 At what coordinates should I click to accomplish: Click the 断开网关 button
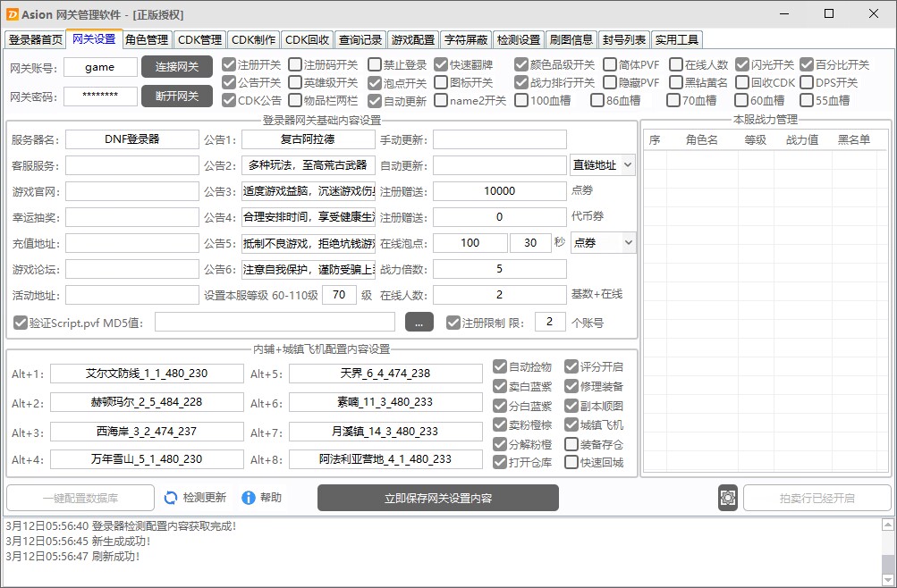[x=177, y=96]
